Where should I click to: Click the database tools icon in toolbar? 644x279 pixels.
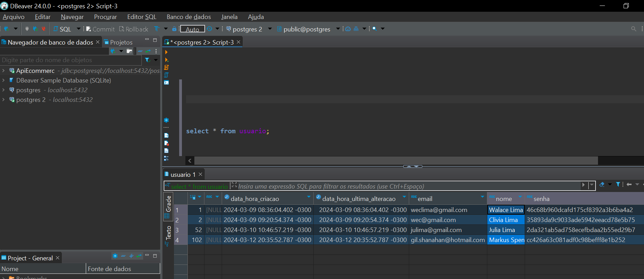point(356,29)
